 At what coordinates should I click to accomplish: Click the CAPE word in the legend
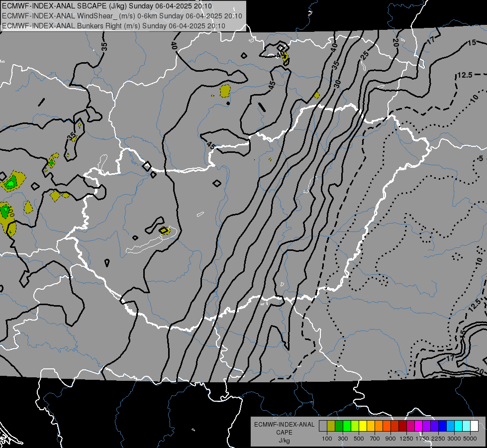285,432
